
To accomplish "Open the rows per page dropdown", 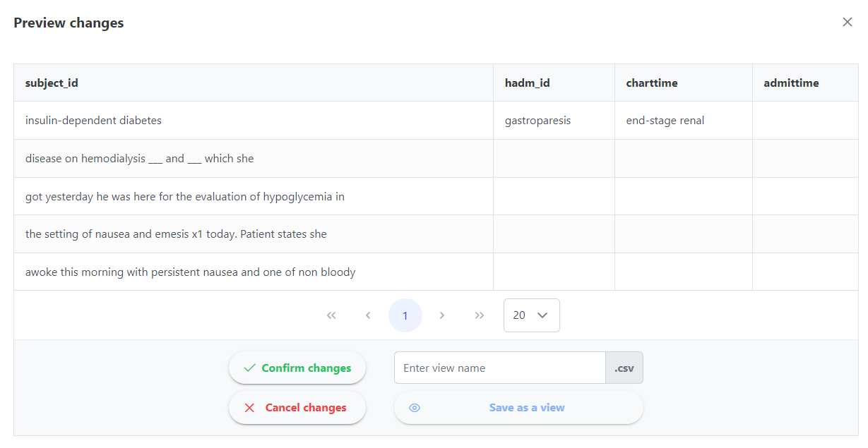I will (x=531, y=315).
